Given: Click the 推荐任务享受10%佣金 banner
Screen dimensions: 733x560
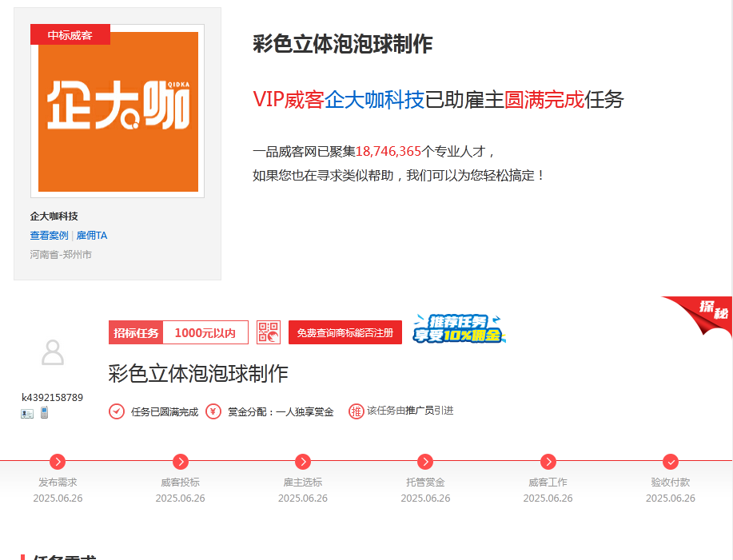Looking at the screenshot, I should (x=459, y=329).
